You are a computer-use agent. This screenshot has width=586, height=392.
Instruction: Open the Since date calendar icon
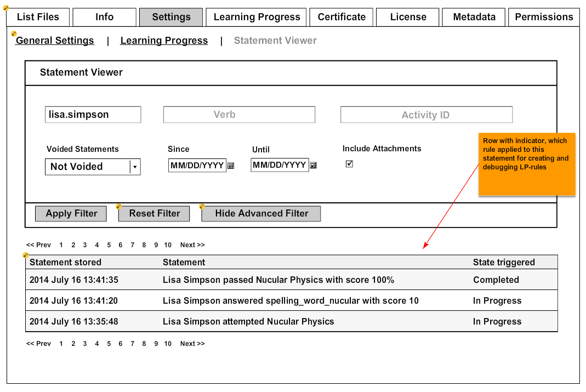(231, 166)
